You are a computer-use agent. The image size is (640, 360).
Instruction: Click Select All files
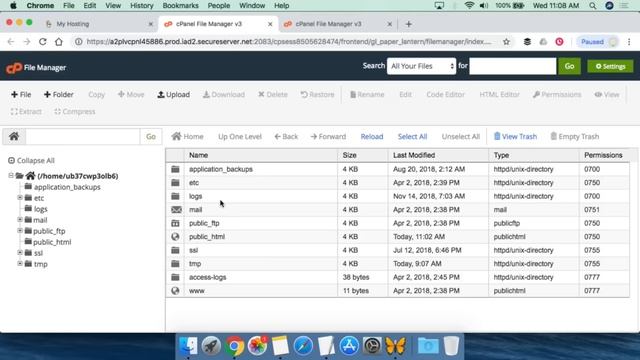(412, 136)
